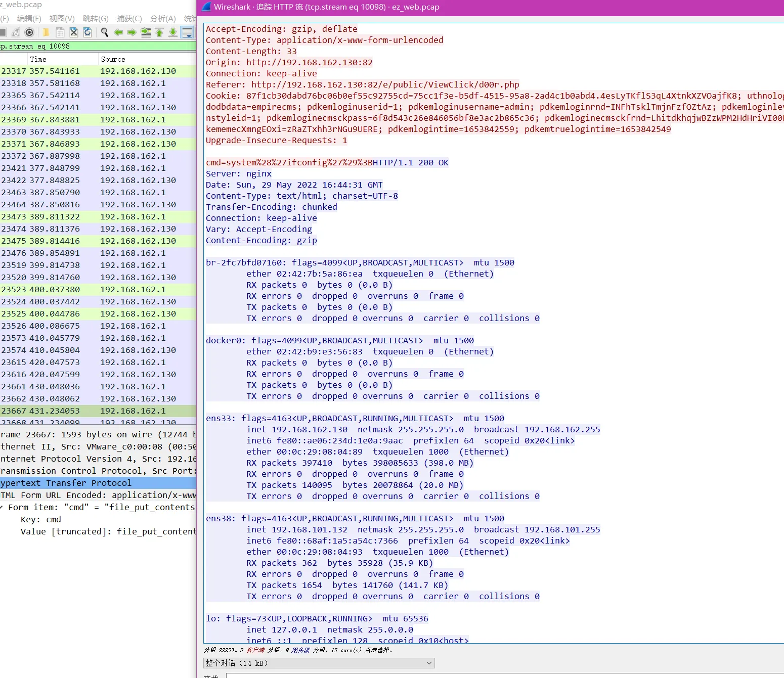
Task: Click the find packet magnifier icon
Action: (105, 32)
